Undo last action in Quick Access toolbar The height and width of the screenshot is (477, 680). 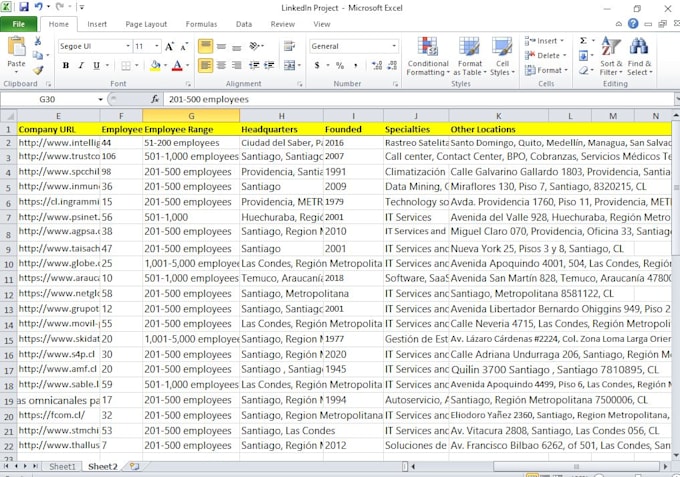tap(39, 7)
